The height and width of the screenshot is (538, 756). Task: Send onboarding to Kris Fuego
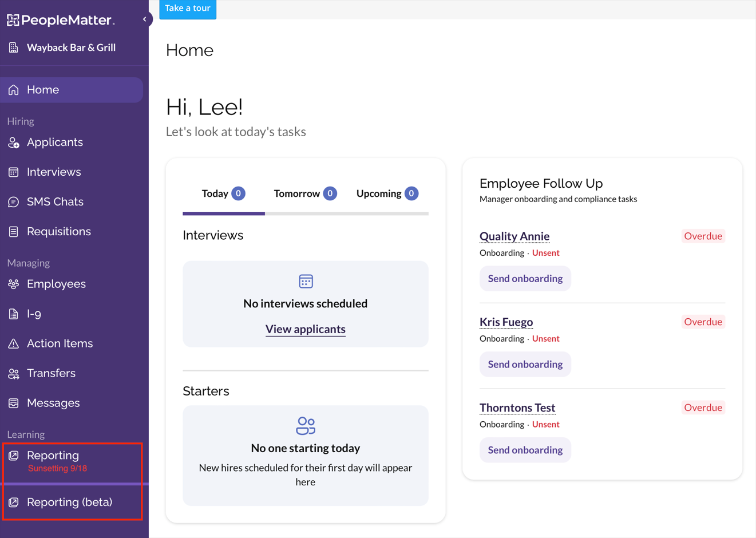(x=525, y=365)
